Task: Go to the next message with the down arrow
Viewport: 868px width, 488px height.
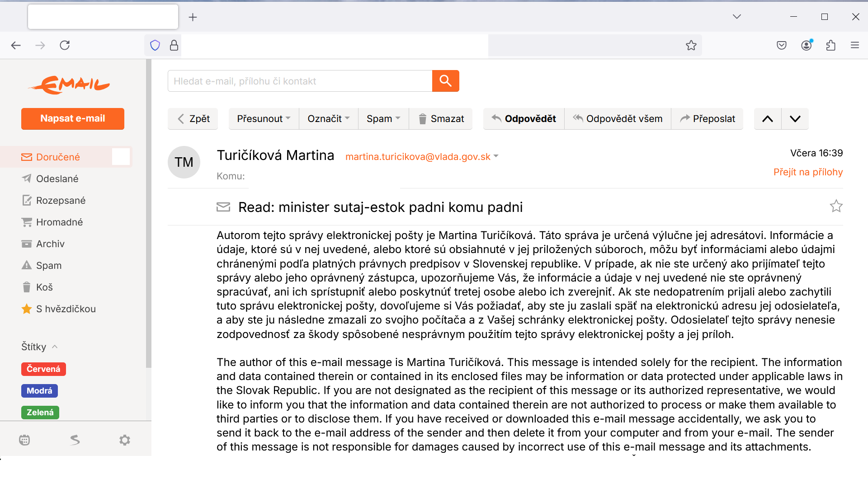Action: [795, 119]
